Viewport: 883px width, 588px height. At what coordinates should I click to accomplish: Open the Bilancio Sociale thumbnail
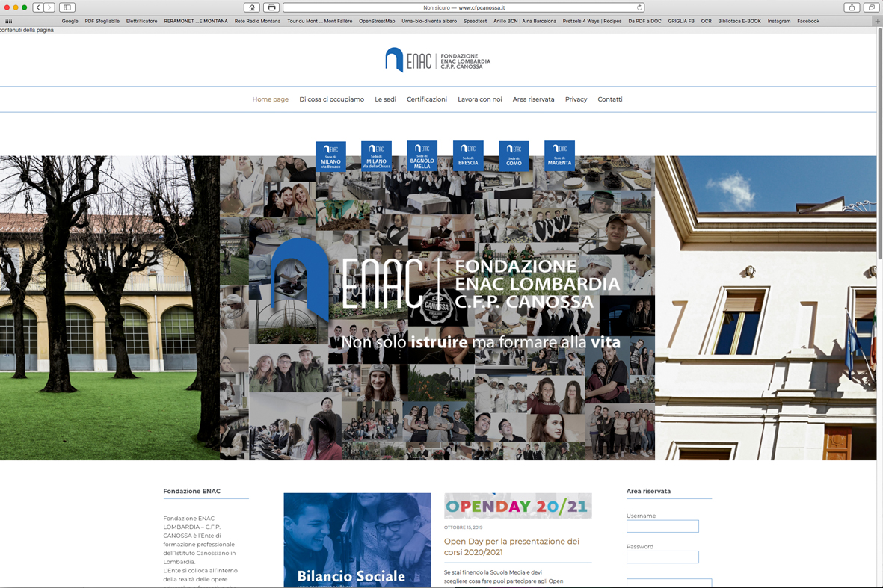coord(357,540)
